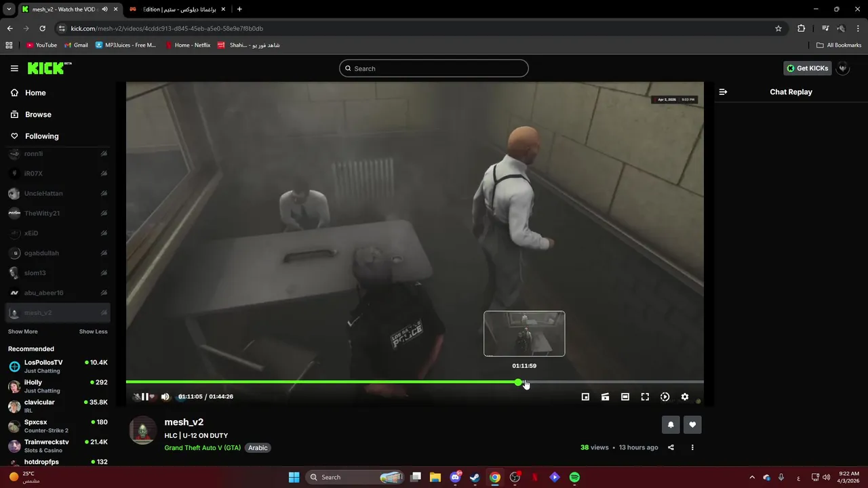The height and width of the screenshot is (488, 868).
Task: Open the tab search dropdown
Action: [x=9, y=9]
